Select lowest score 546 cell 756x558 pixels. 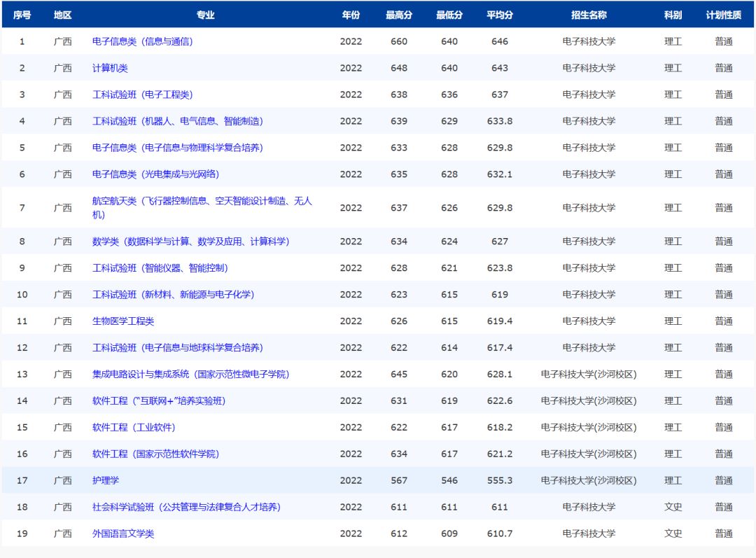449,480
